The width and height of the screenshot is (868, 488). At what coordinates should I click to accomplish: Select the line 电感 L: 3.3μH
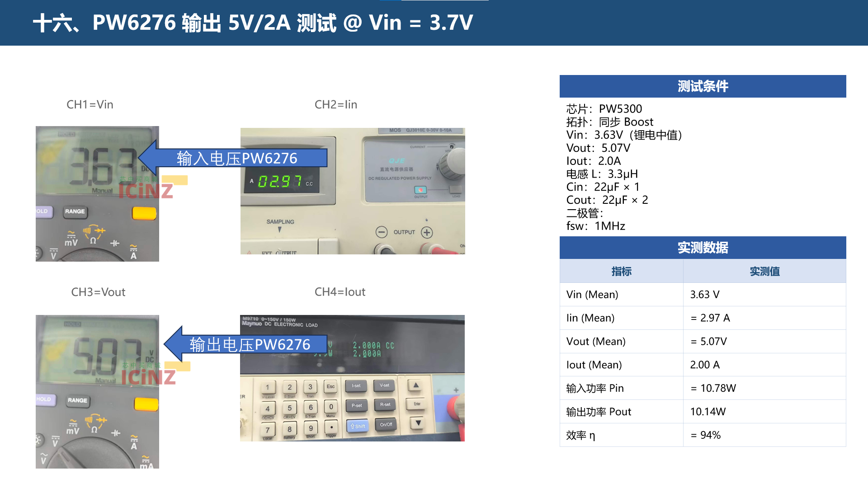(x=602, y=174)
